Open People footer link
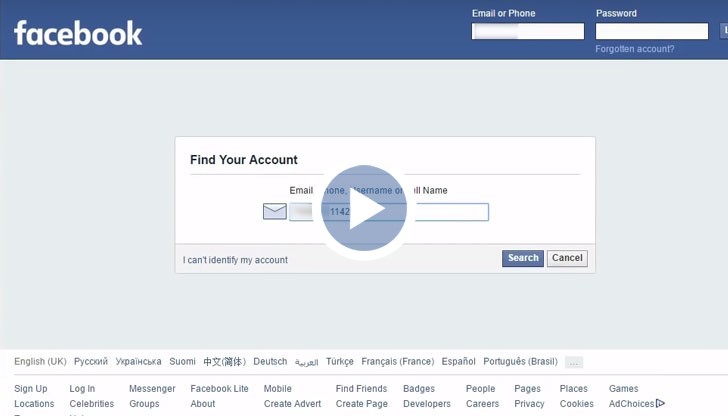Screen dimensions: 728x416 pyautogui.click(x=481, y=389)
